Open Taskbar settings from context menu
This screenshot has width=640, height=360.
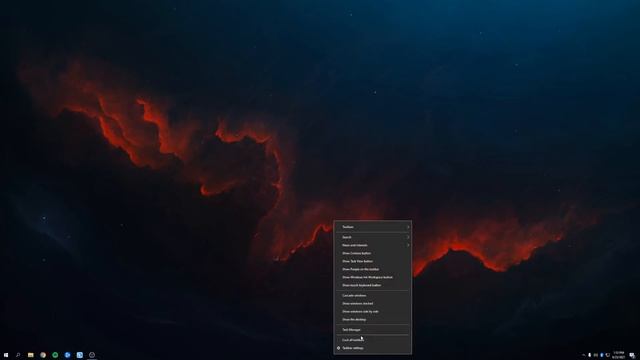coord(373,348)
